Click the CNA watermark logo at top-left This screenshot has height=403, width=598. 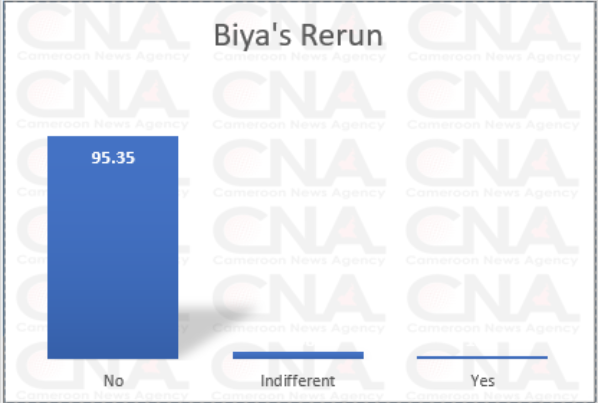tap(103, 26)
